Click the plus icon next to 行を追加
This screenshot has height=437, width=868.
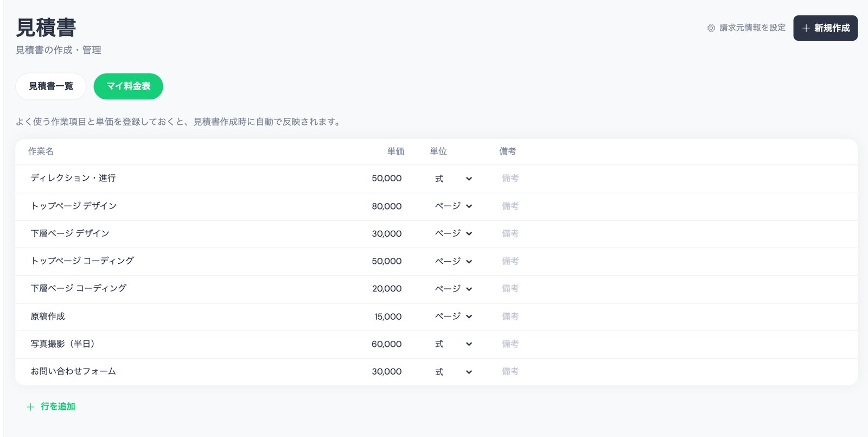(x=30, y=407)
